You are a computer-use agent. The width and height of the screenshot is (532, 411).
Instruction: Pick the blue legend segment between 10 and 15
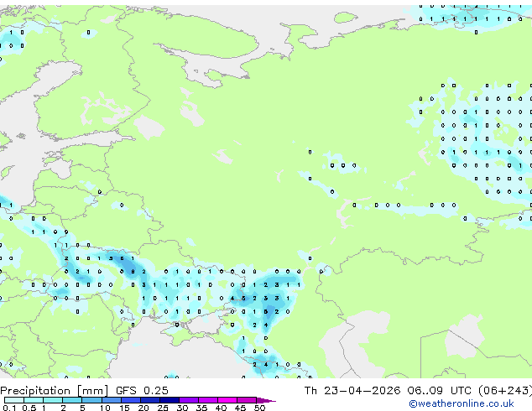click(x=111, y=400)
